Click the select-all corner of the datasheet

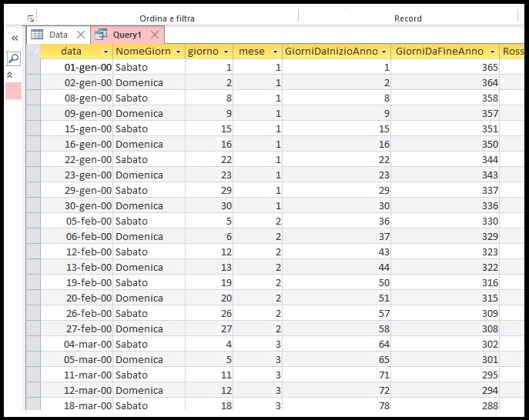click(x=33, y=52)
